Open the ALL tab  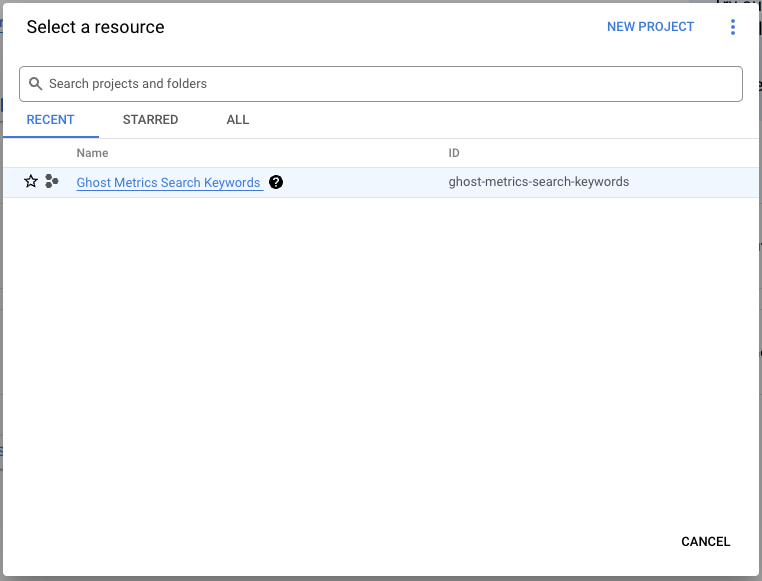pos(237,120)
